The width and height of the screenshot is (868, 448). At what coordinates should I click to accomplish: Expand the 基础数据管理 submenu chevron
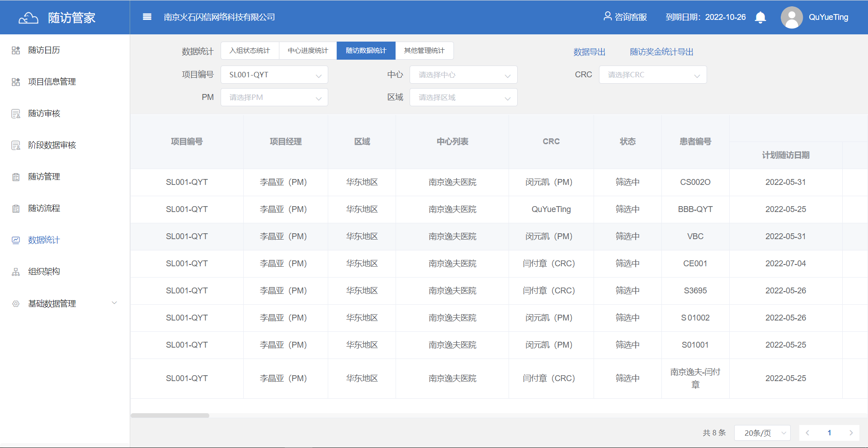coord(114,303)
